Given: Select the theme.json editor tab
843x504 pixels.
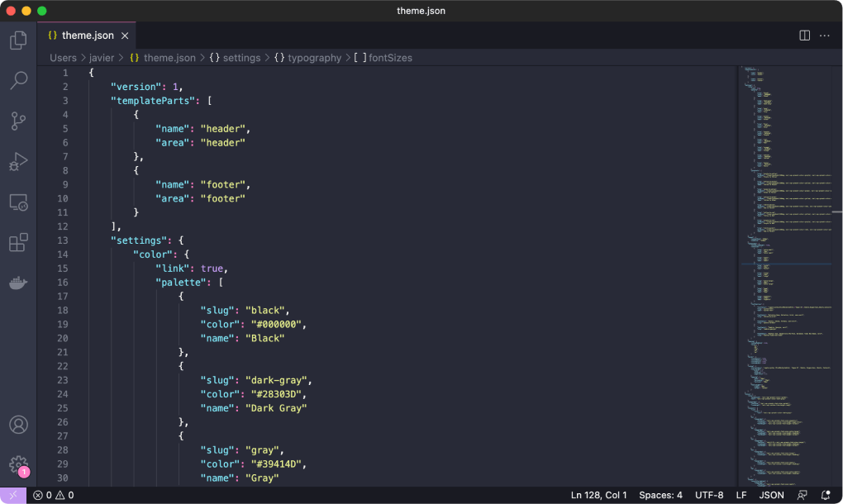Looking at the screenshot, I should (87, 36).
